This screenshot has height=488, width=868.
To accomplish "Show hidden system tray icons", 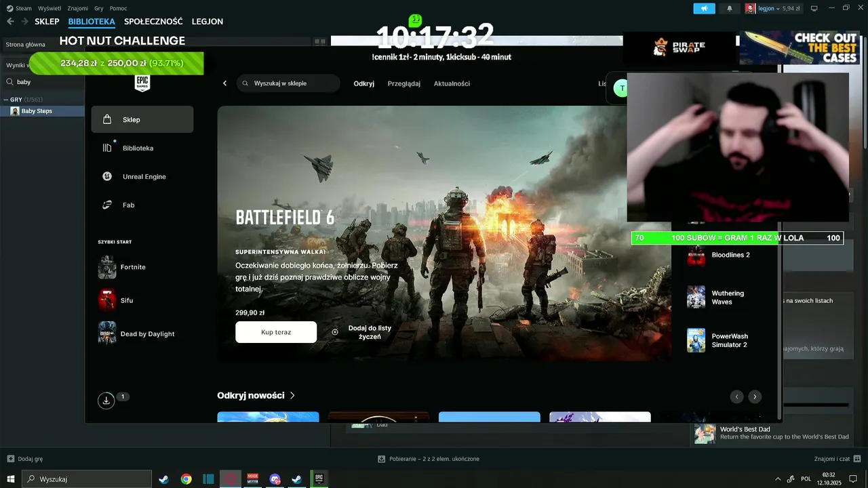I will click(x=777, y=479).
